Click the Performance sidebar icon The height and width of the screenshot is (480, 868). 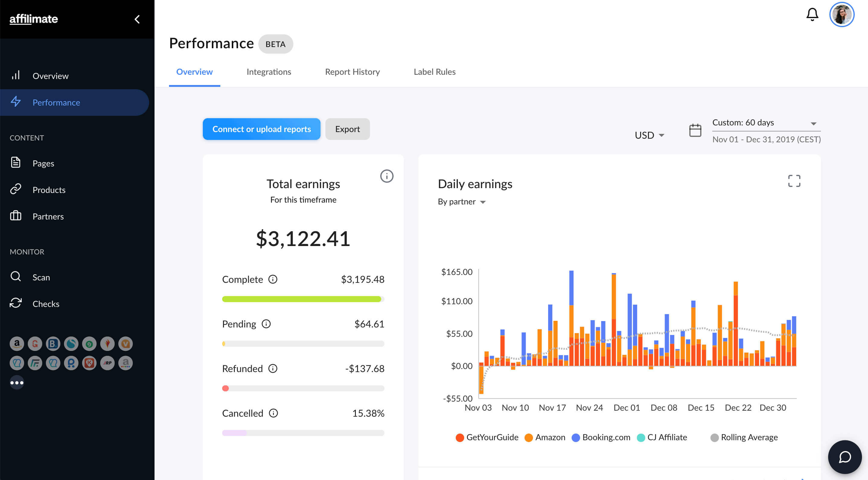pos(16,102)
